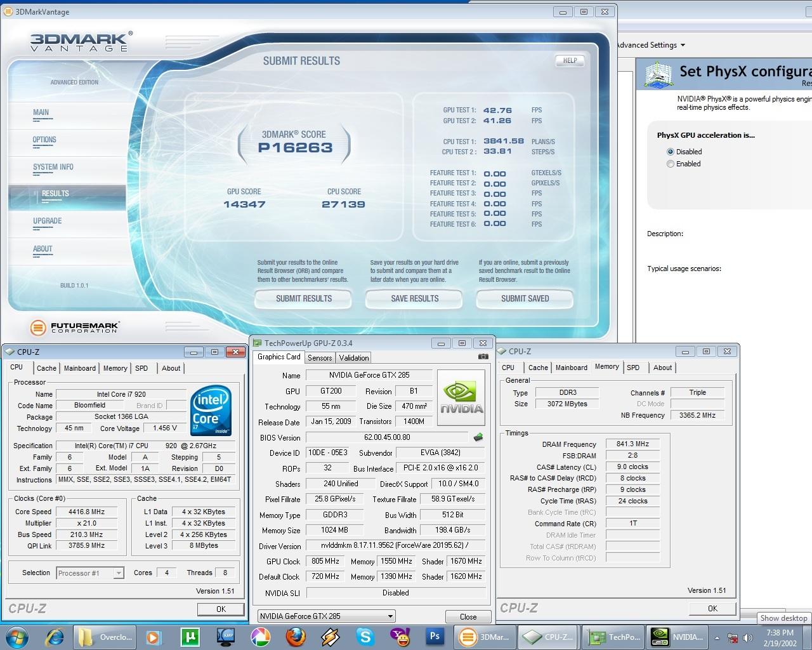Screen dimensions: 812x650
Task: Open the MAIN section in 3DMark
Action: [41, 112]
